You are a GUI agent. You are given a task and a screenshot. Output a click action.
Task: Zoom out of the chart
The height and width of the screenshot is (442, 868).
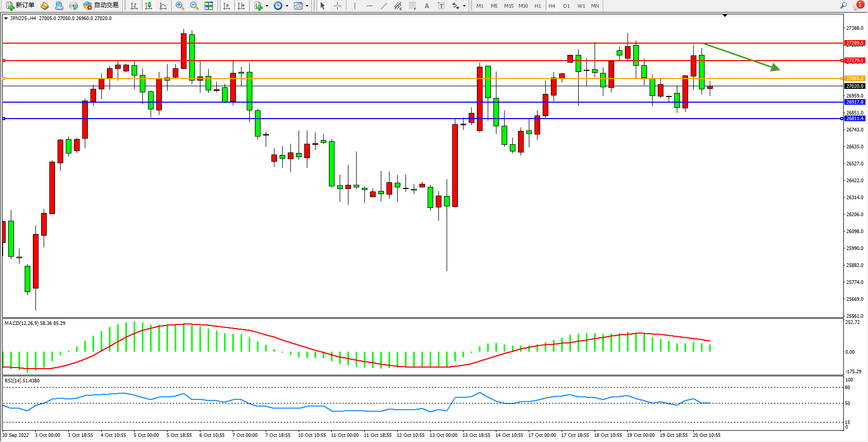point(194,6)
